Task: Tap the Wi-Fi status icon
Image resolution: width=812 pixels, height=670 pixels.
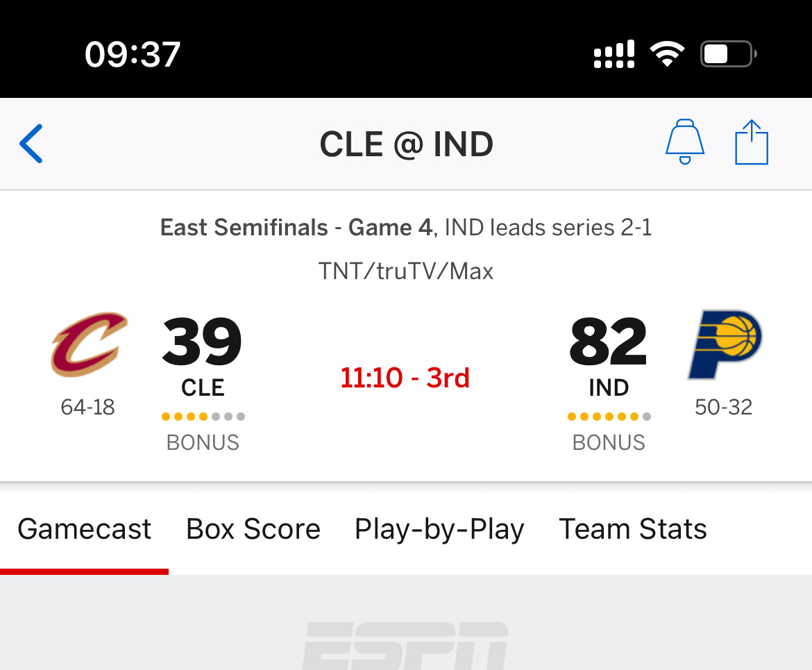Action: (667, 54)
